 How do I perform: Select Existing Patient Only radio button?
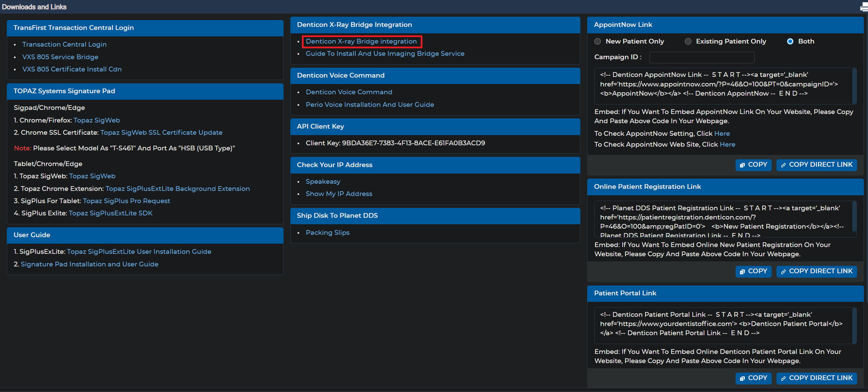688,42
